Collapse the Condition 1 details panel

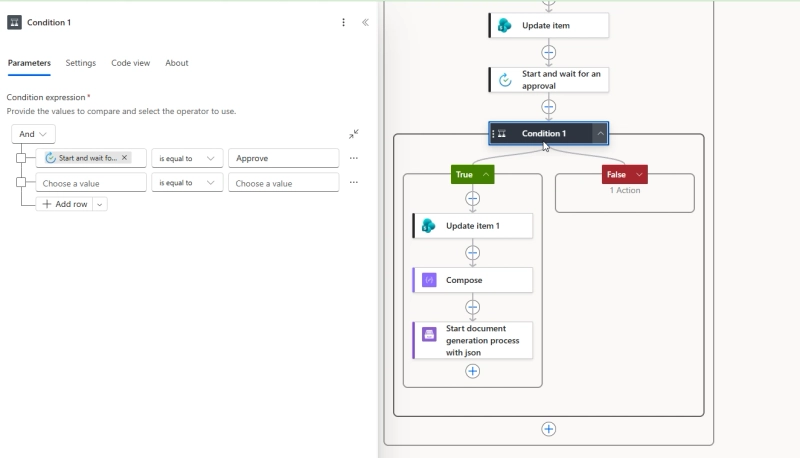click(x=365, y=22)
